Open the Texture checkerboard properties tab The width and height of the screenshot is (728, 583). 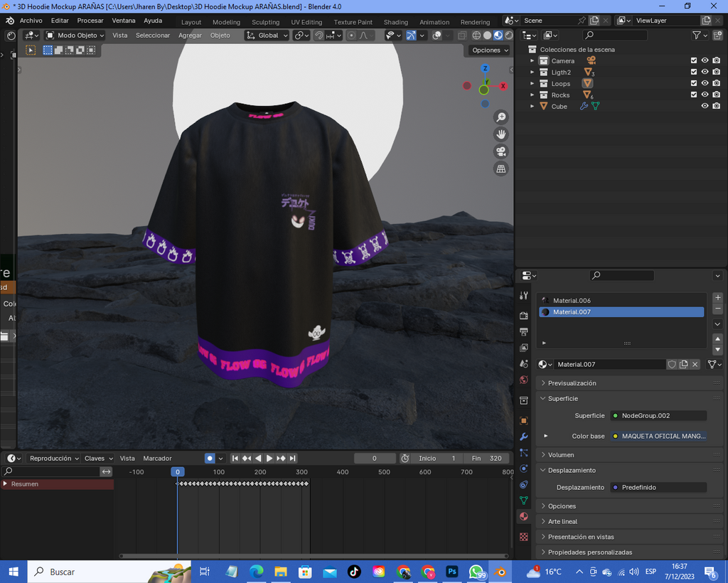(524, 537)
